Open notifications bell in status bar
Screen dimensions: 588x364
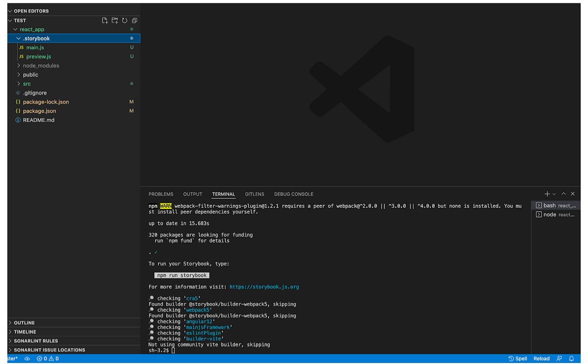tap(571, 359)
